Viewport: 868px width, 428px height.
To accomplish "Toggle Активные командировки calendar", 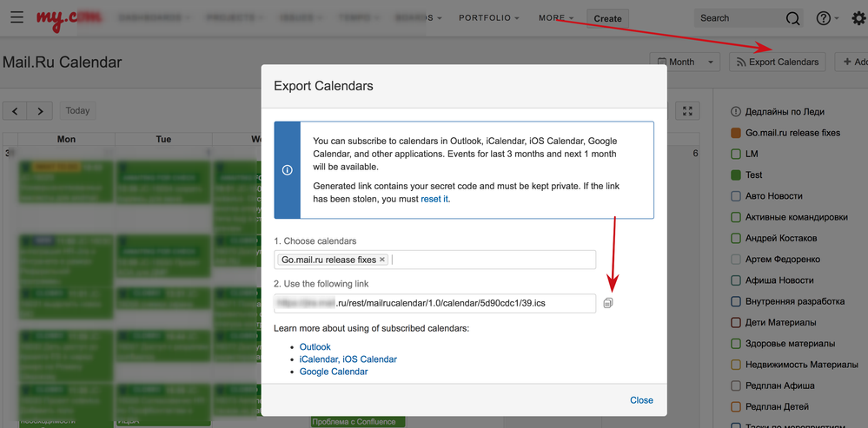I will (736, 217).
